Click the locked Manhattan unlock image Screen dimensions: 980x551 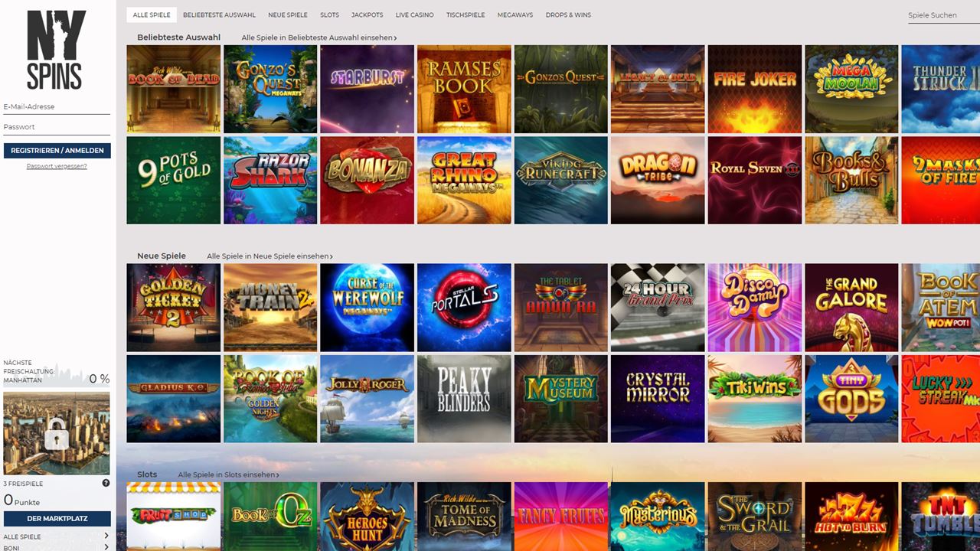(x=57, y=433)
